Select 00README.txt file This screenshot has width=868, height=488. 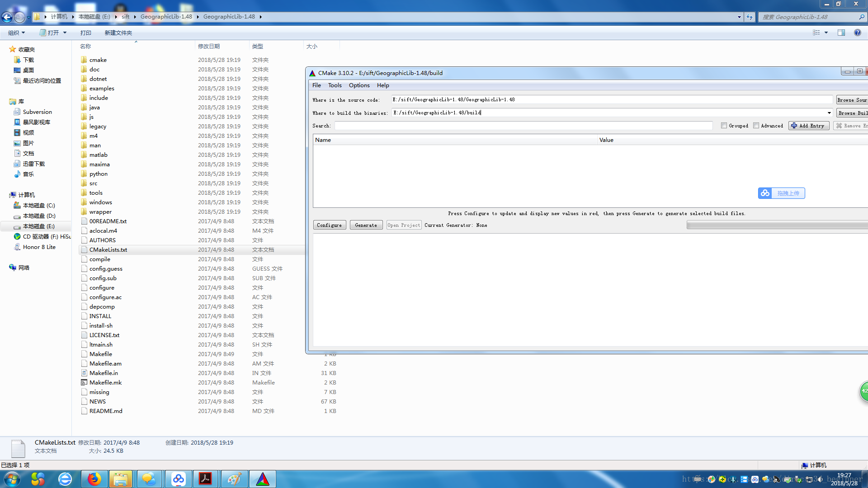pos(108,221)
